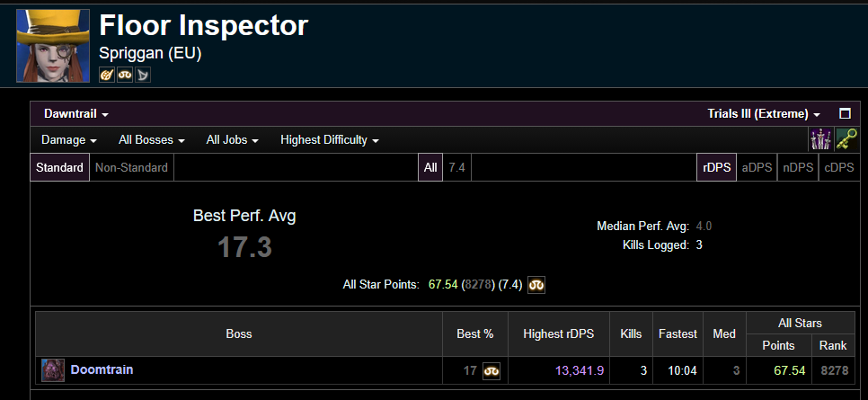868x400 pixels.
Task: Click the golden key icon
Action: click(x=846, y=139)
